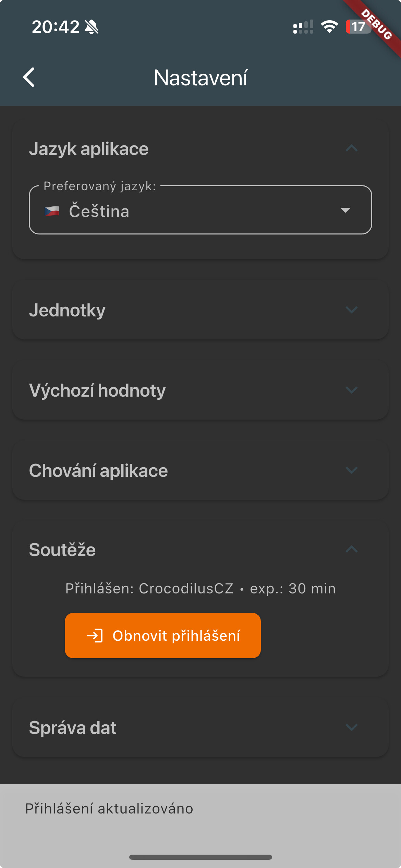401x868 pixels.
Task: Expand the Chování aplikace section chevron
Action: click(351, 470)
